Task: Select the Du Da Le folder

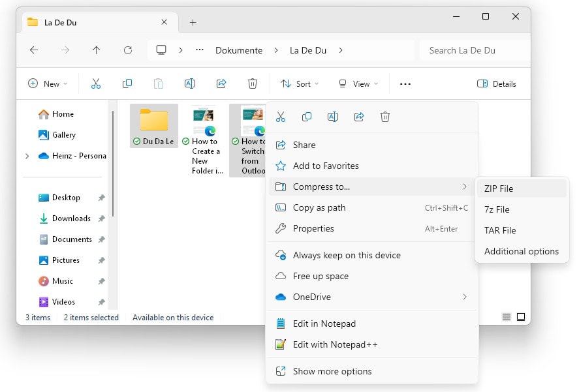Action: tap(154, 125)
